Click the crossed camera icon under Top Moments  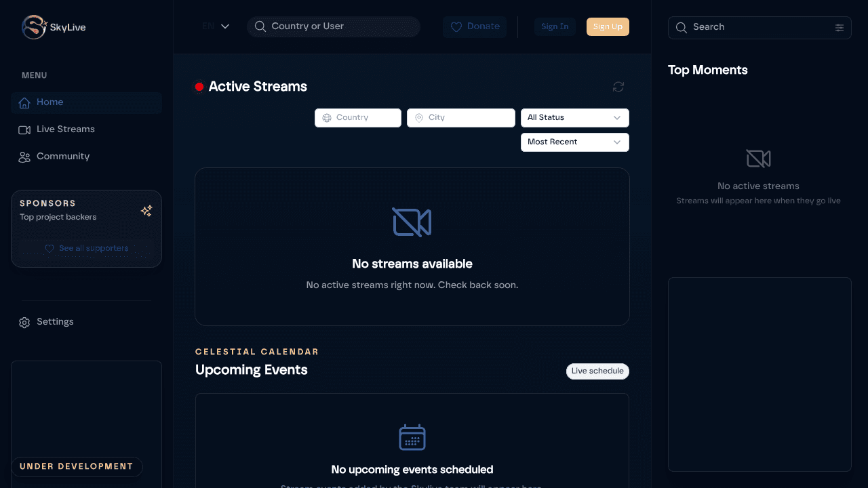tap(758, 159)
